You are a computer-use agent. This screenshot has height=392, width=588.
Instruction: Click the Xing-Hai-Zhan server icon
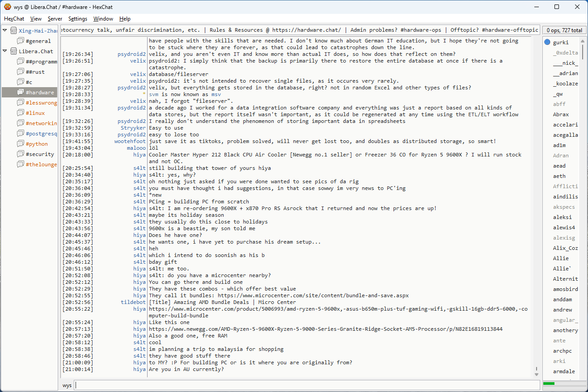tap(13, 31)
